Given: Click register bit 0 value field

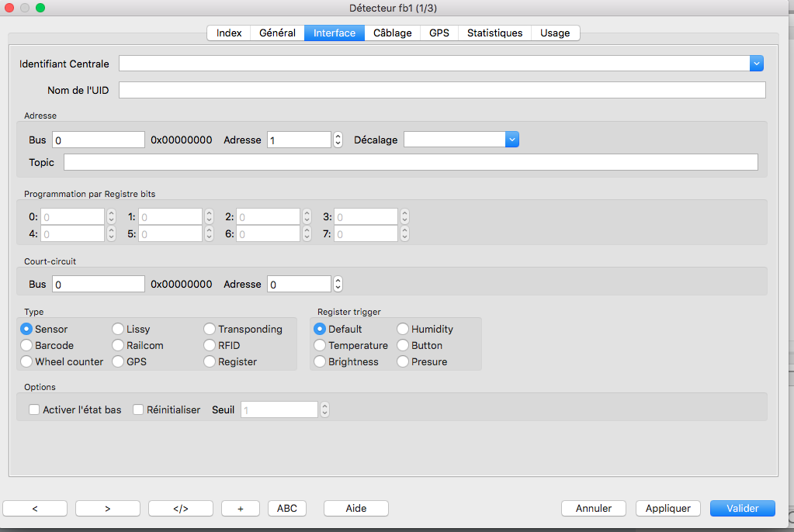Looking at the screenshot, I should point(72,217).
